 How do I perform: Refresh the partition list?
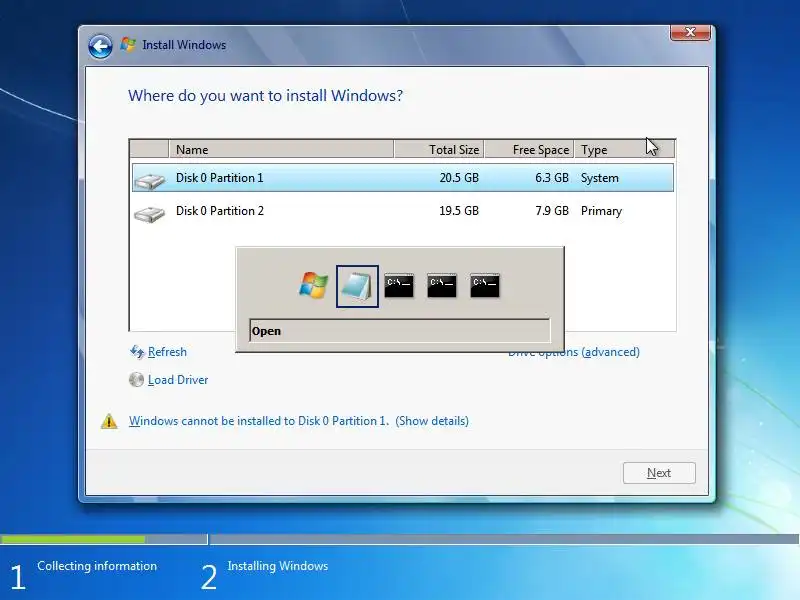(167, 352)
